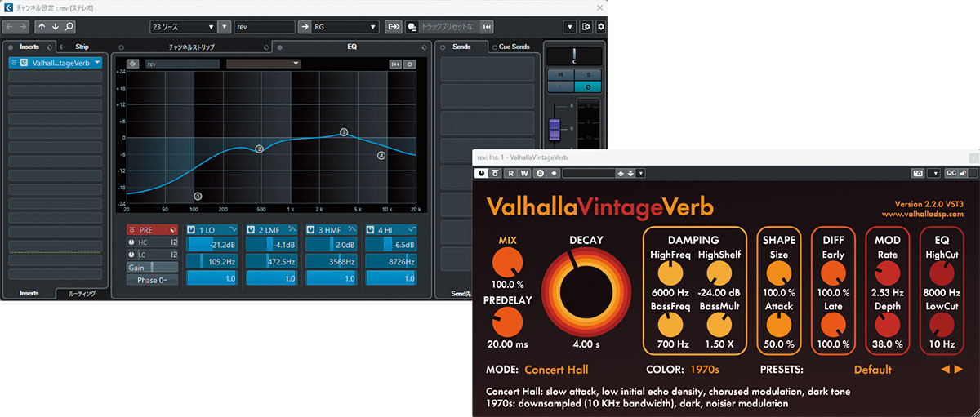Click snapshot camera icon in Valhalla window

click(x=919, y=173)
